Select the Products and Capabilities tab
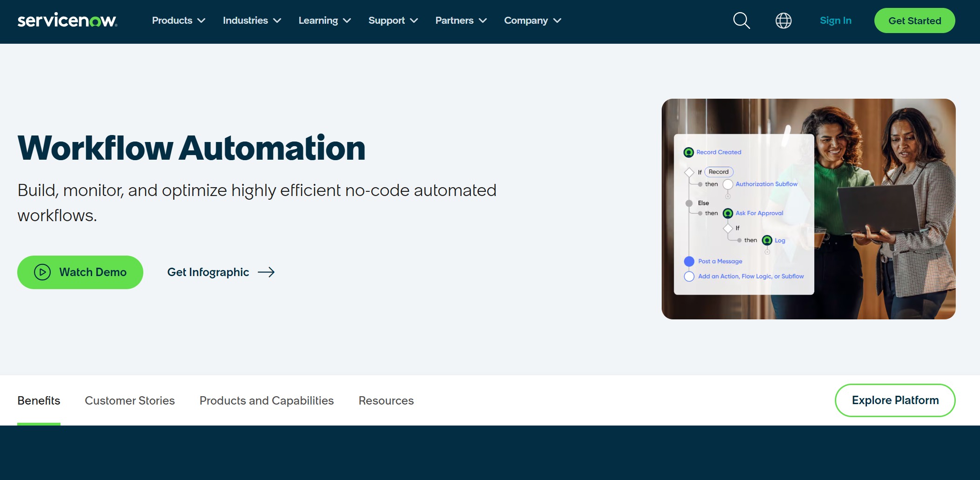 click(x=266, y=400)
